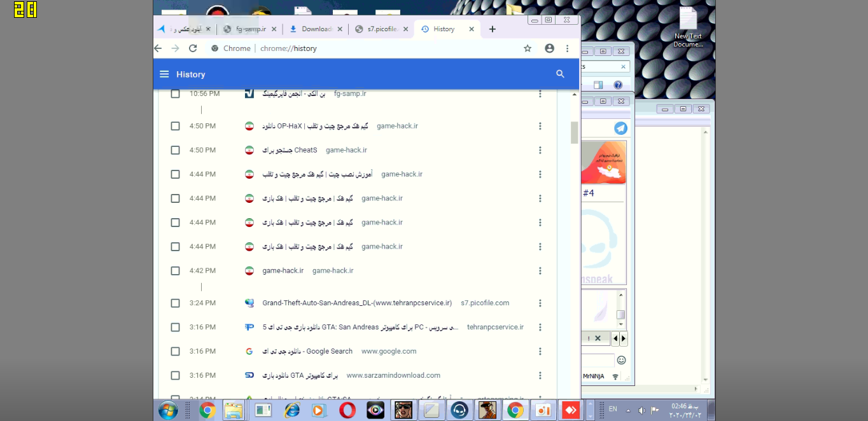Open the OP-HaX game-hack.ir history link
This screenshot has width=868, height=421.
[315, 126]
